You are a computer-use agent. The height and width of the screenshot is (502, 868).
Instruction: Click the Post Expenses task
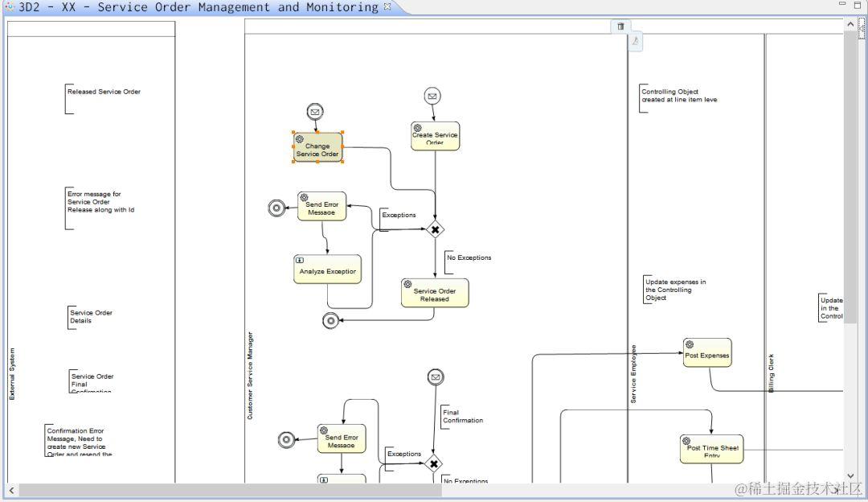707,352
